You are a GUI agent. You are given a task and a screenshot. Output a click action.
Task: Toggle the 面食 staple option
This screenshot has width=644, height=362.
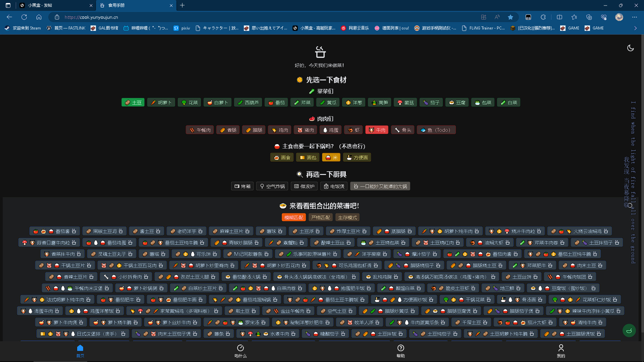(282, 158)
